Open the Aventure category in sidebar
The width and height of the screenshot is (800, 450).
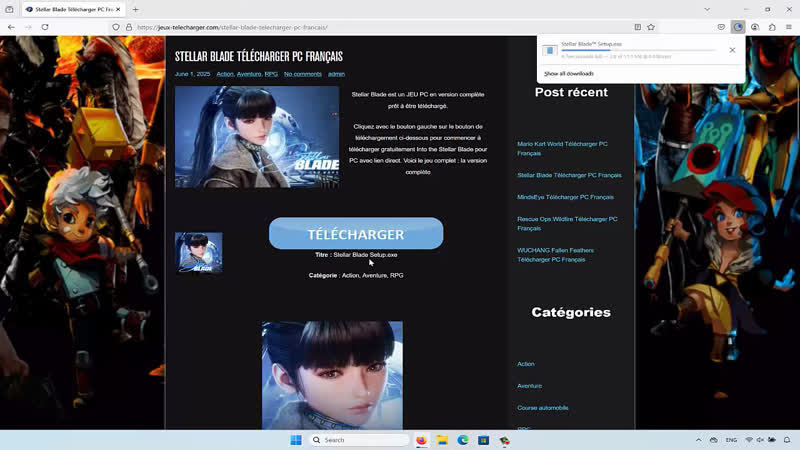pos(529,386)
